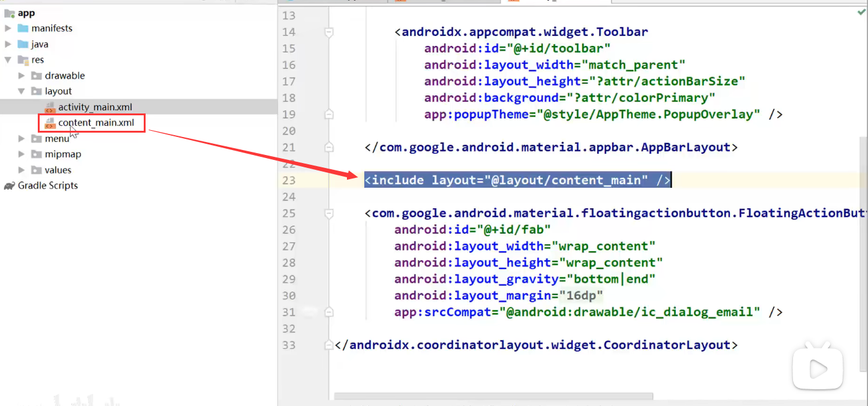The width and height of the screenshot is (868, 406).
Task: Click the app:popupTheme attribute line
Action: [x=603, y=114]
